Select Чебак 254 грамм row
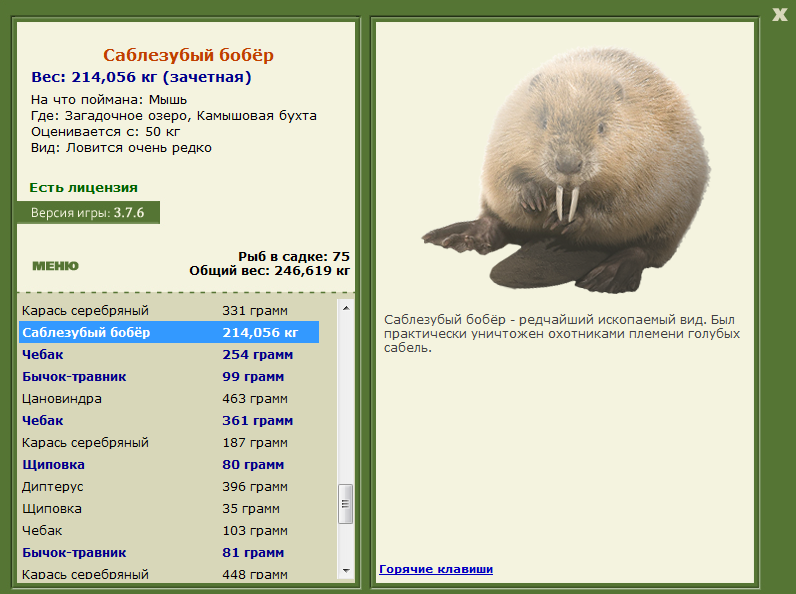 (169, 354)
